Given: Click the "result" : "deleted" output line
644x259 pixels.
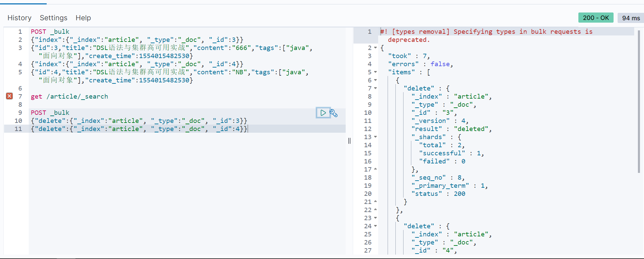Looking at the screenshot, I should tap(452, 129).
